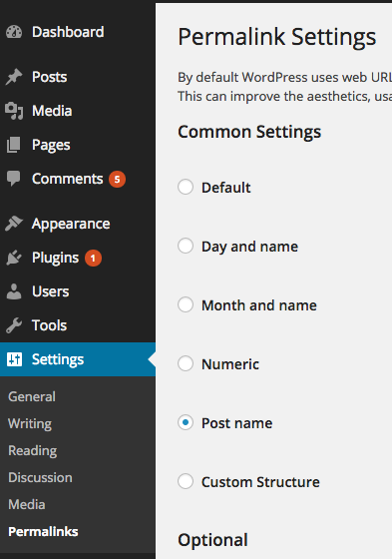Open the Permalinks submenu link
This screenshot has height=559, width=392.
(x=43, y=531)
